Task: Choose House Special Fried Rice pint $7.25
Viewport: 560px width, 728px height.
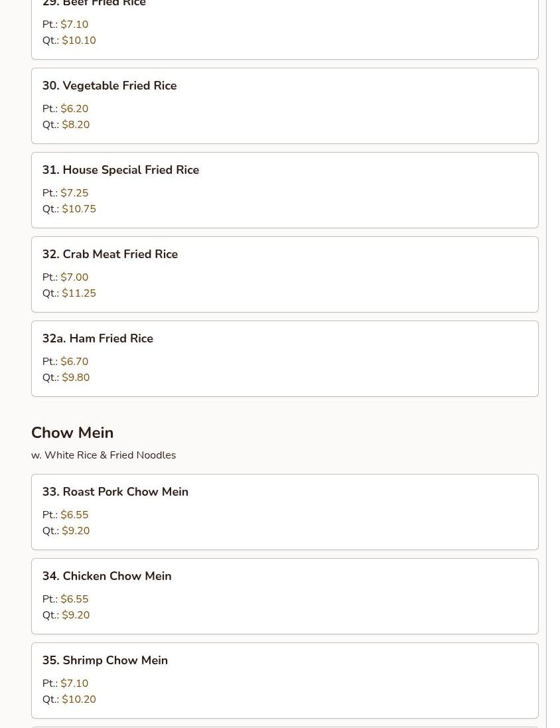Action: tap(74, 193)
